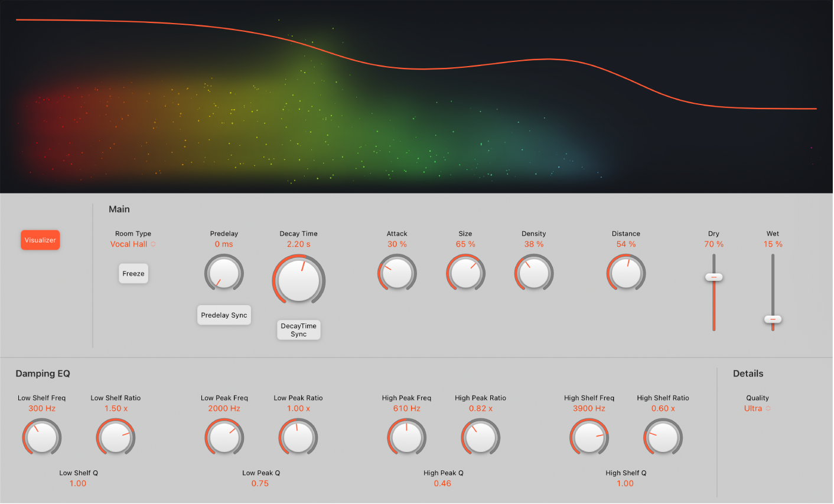Click the High Peak Q value 0.46
This screenshot has height=504, width=834.
(x=442, y=483)
